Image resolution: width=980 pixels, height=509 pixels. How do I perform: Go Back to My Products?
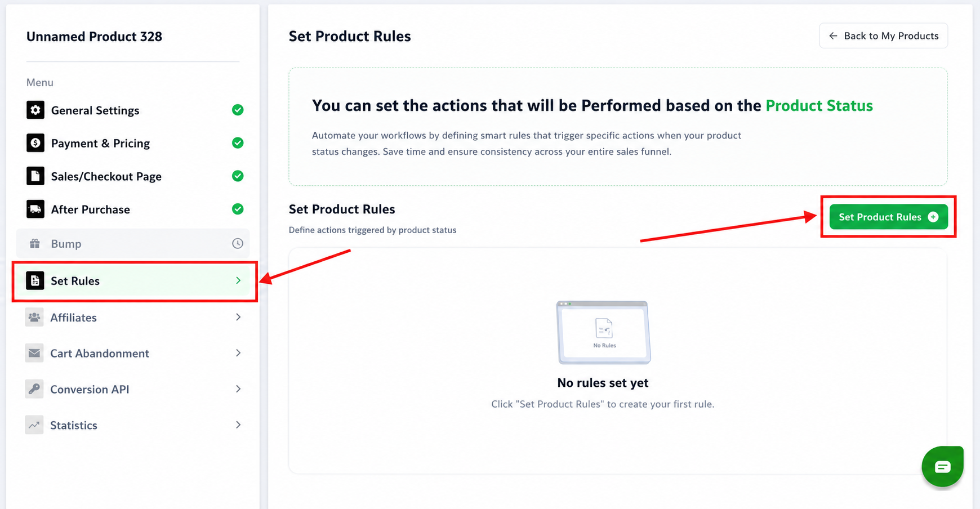tap(883, 35)
